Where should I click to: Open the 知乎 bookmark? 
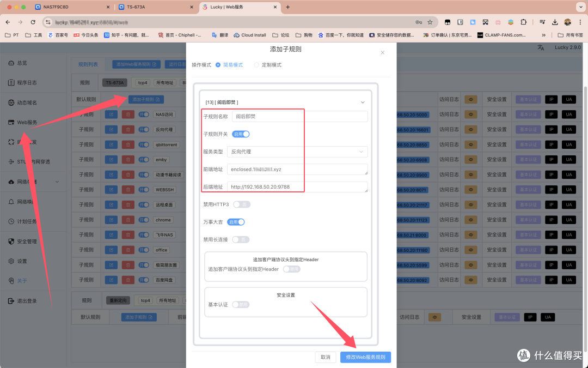126,35
